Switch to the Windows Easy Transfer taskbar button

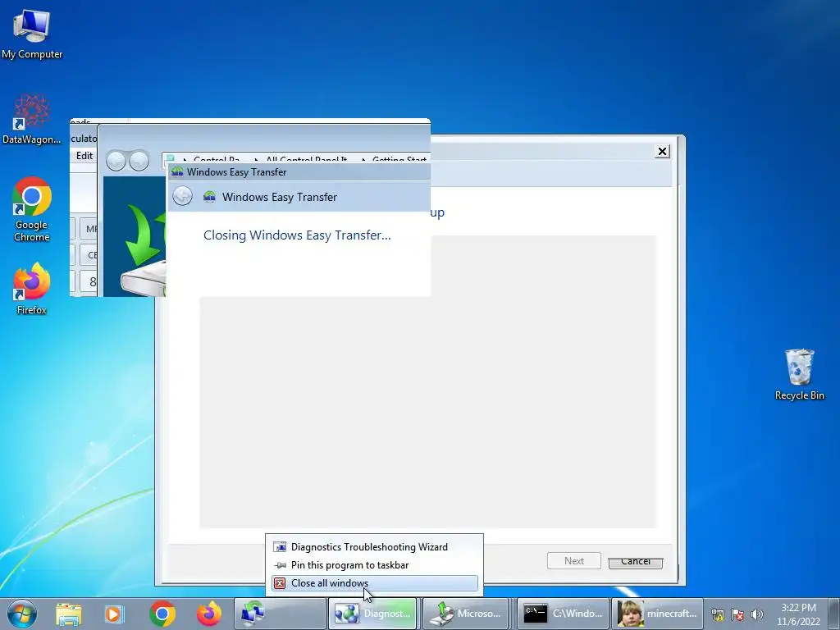pos(281,614)
